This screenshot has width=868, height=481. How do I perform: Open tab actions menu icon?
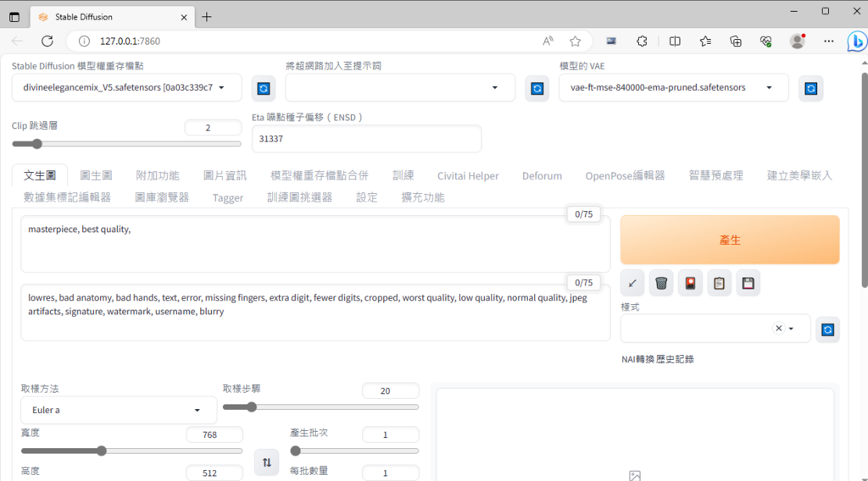pos(14,17)
